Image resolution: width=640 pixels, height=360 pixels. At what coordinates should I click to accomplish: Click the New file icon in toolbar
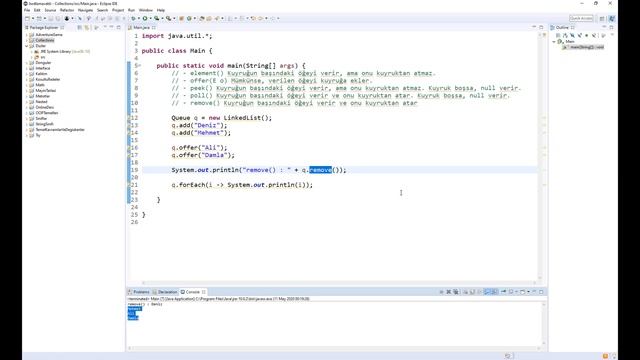tap(27, 18)
